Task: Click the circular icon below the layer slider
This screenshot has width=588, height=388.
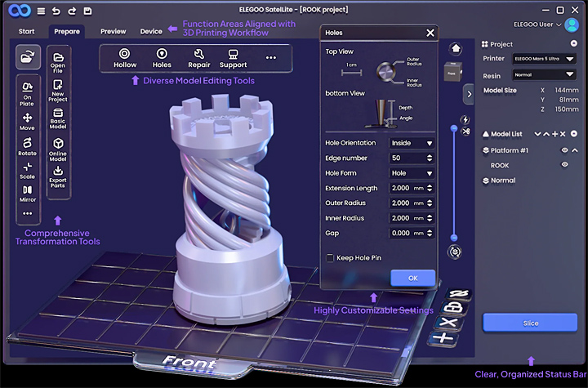Action: click(455, 252)
